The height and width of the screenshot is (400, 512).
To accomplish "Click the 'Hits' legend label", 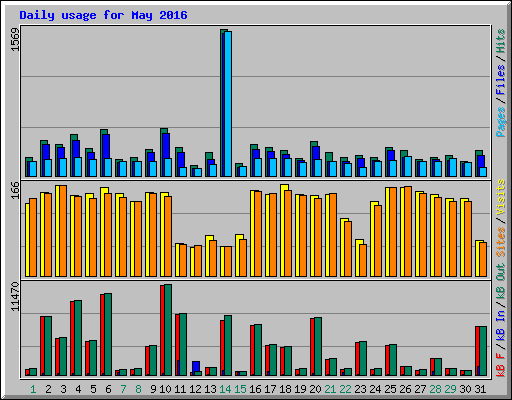I will click(x=500, y=41).
